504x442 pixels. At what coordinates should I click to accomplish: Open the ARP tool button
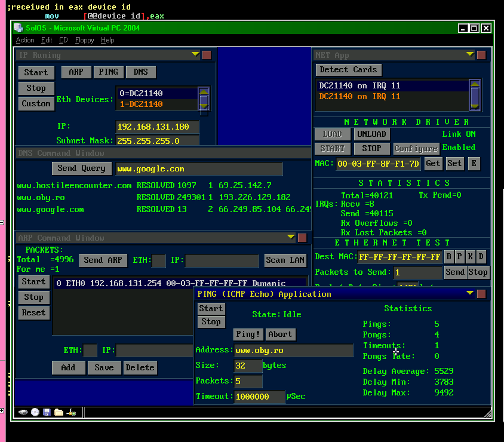76,72
